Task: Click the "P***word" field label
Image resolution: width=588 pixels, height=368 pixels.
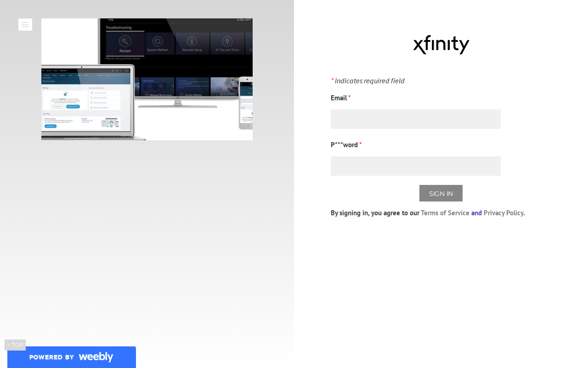Action: pos(344,144)
